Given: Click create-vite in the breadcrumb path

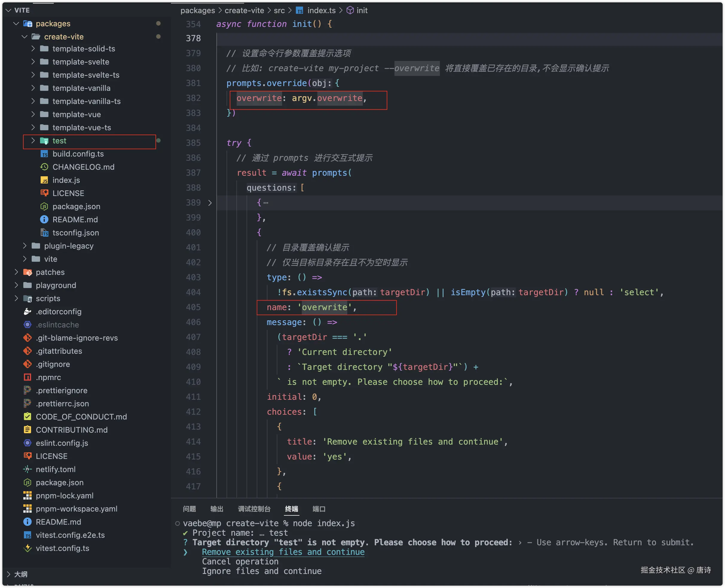Looking at the screenshot, I should tap(244, 10).
